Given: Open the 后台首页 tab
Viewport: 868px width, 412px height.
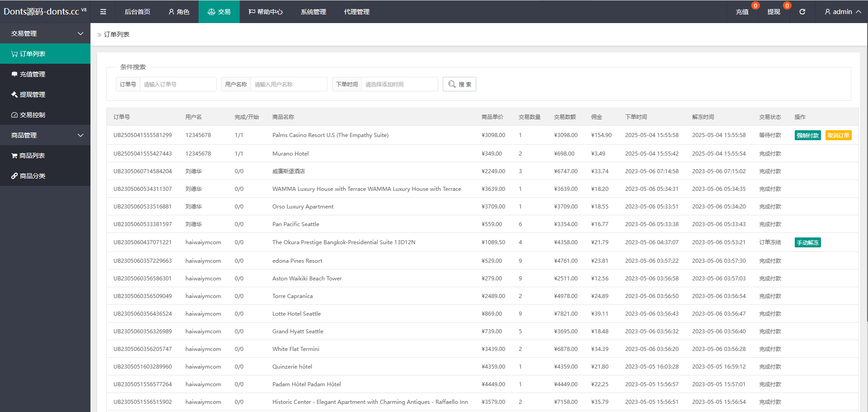Looking at the screenshot, I should (138, 12).
